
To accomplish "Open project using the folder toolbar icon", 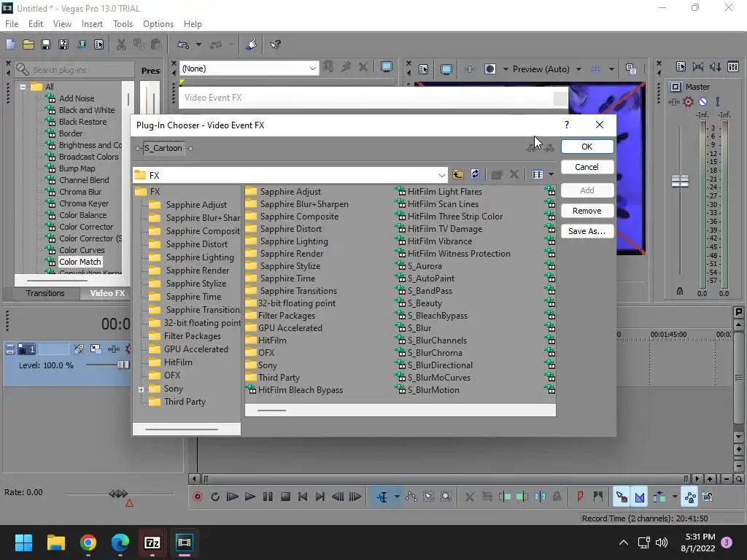I will pyautogui.click(x=28, y=44).
